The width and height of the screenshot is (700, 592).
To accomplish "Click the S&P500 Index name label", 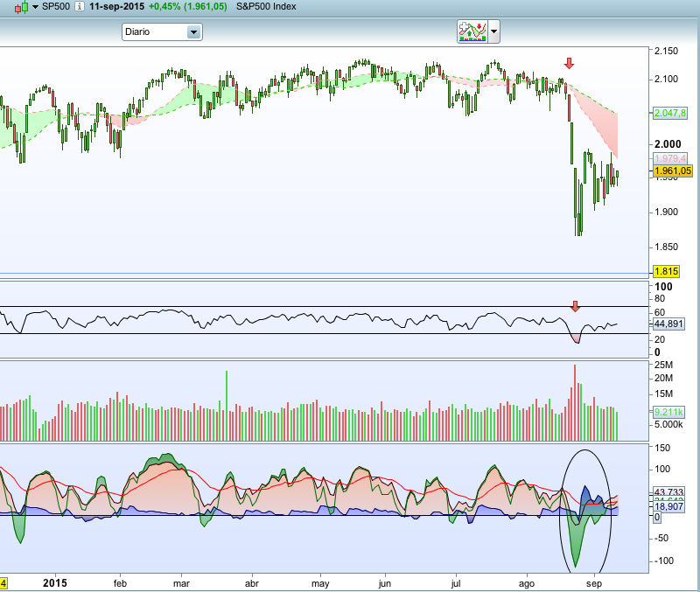I will (266, 7).
